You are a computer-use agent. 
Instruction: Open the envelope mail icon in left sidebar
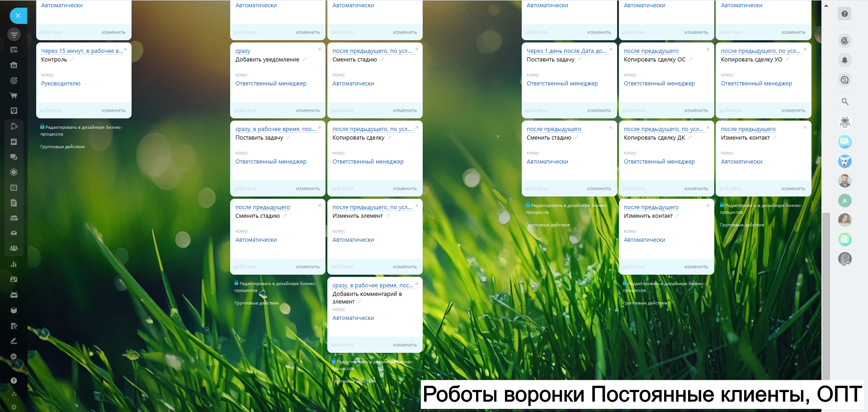(14, 233)
